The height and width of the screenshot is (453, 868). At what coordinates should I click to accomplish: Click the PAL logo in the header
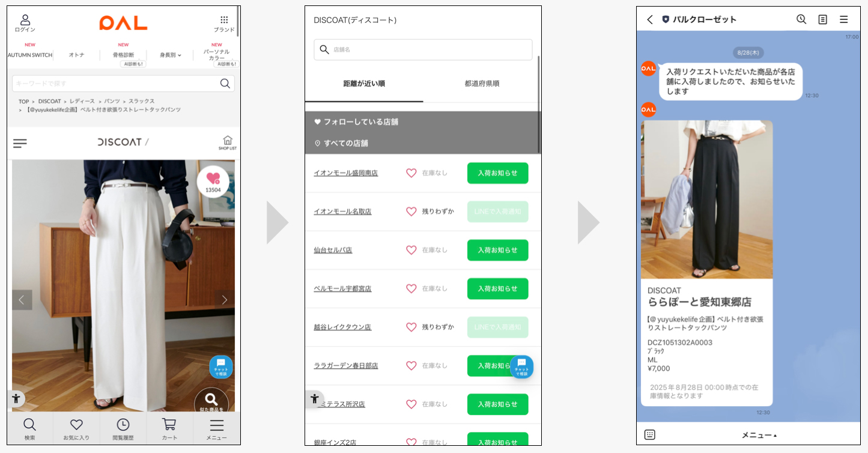point(123,23)
